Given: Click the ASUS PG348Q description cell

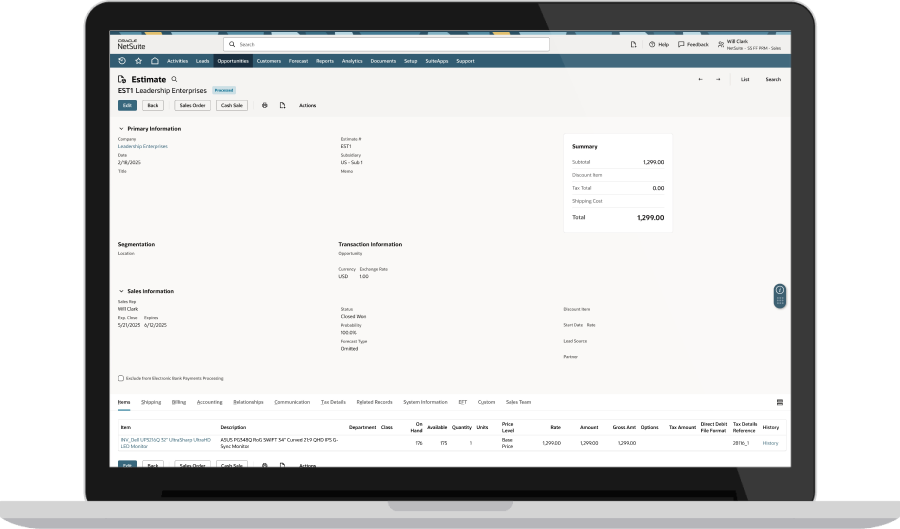Looking at the screenshot, I should tap(280, 443).
